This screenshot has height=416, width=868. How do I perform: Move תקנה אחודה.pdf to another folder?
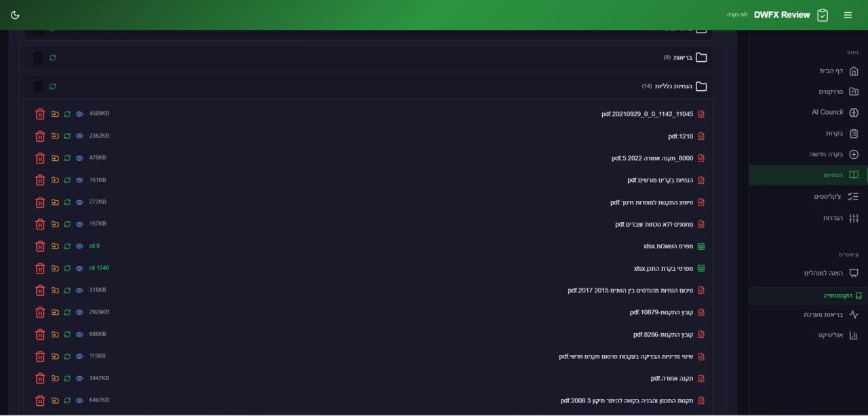(55, 378)
